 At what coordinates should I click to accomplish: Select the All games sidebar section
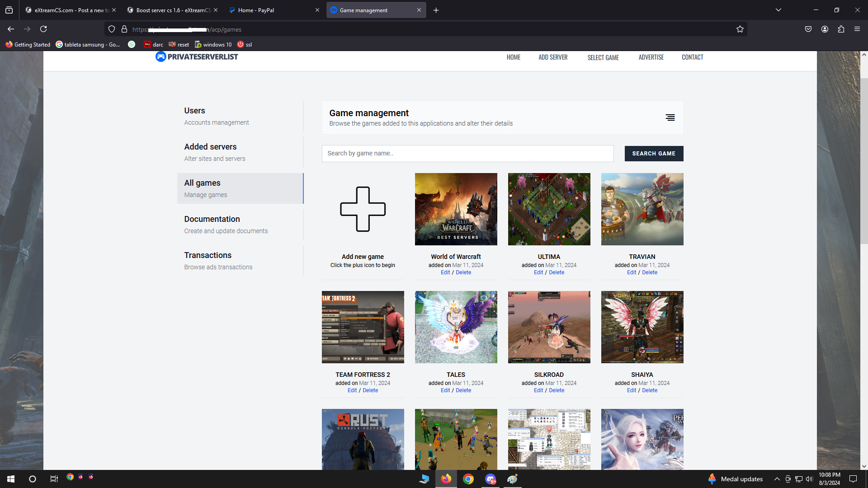240,188
